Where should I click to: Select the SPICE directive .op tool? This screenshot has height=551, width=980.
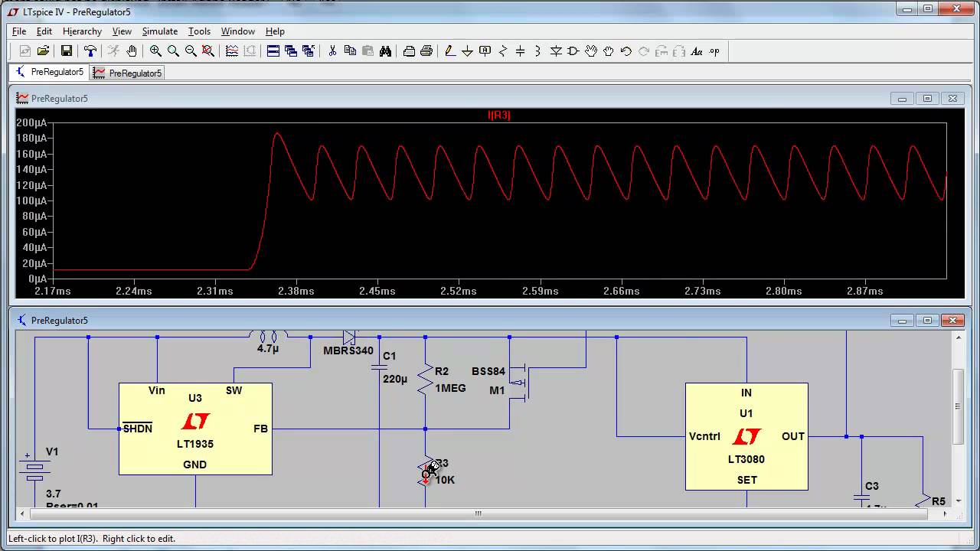pyautogui.click(x=714, y=51)
